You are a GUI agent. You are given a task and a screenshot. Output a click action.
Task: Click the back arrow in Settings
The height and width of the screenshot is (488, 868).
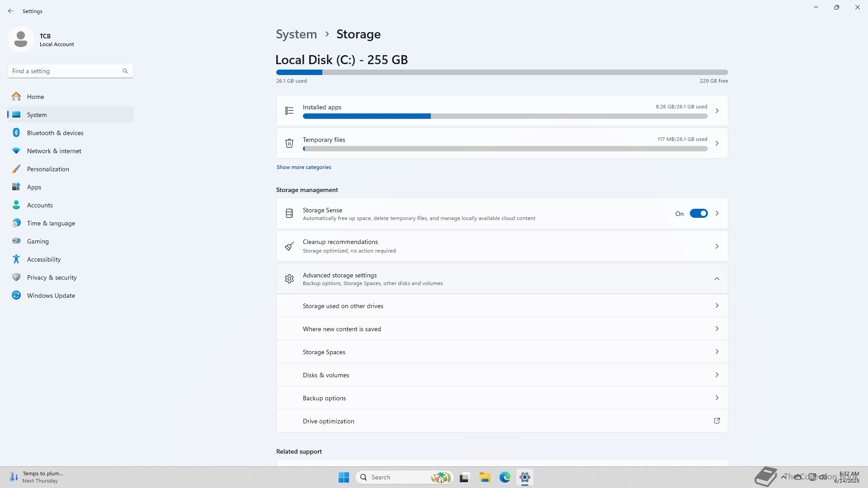point(11,11)
